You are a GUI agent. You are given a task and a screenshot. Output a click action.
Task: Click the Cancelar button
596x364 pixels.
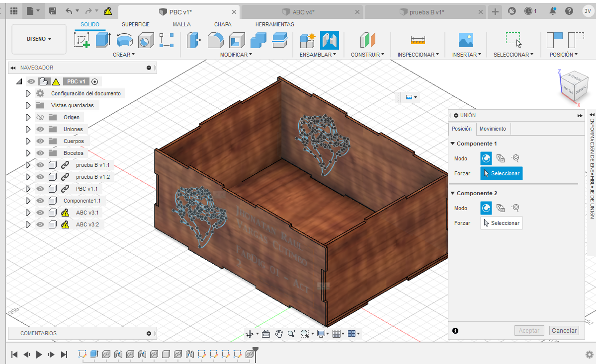point(564,331)
